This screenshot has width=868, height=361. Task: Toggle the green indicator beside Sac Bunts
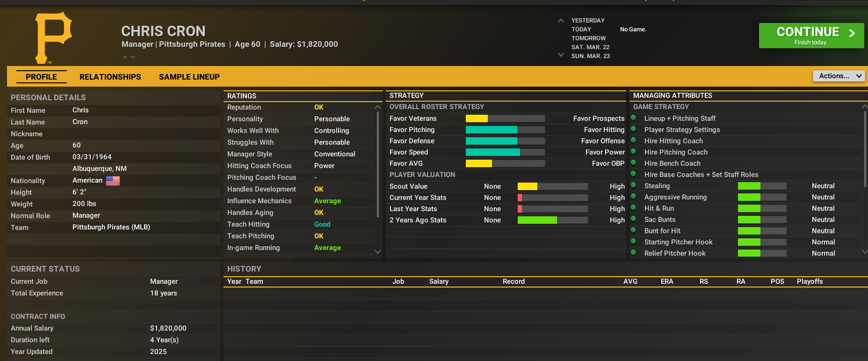click(634, 219)
